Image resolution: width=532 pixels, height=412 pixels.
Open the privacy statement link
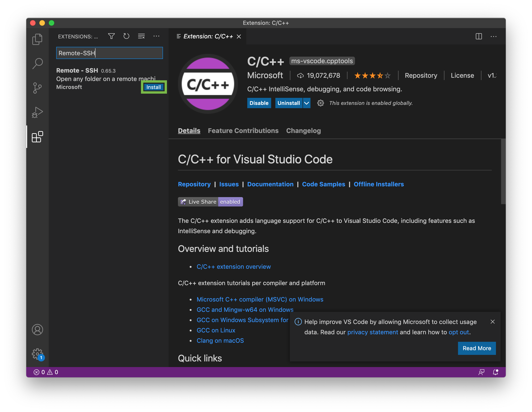click(x=373, y=332)
